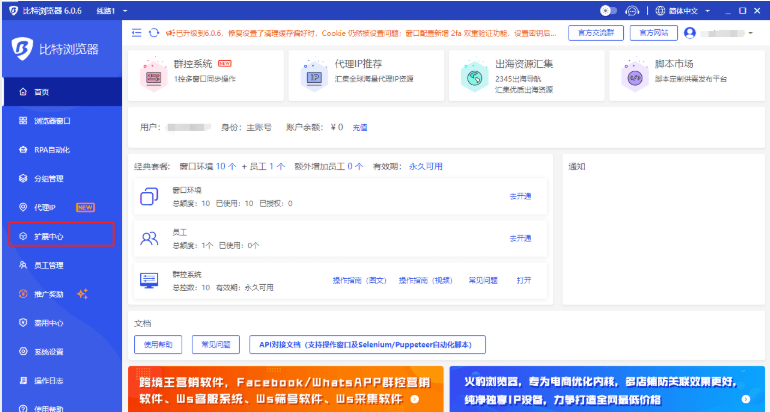Click the 群控系统 monitor icon in package list
Screen dimensions: 770x412
pyautogui.click(x=149, y=280)
